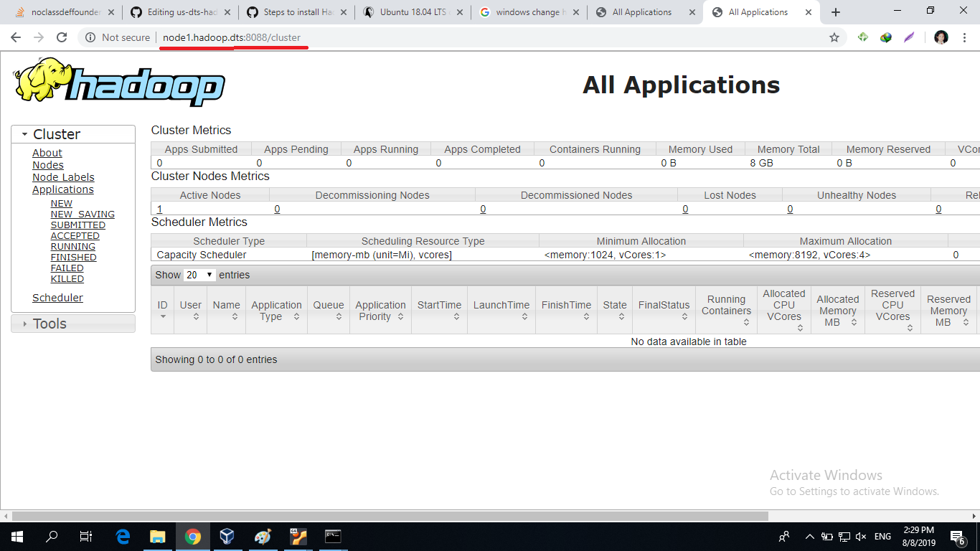Open the command prompt taskbar icon

333,536
